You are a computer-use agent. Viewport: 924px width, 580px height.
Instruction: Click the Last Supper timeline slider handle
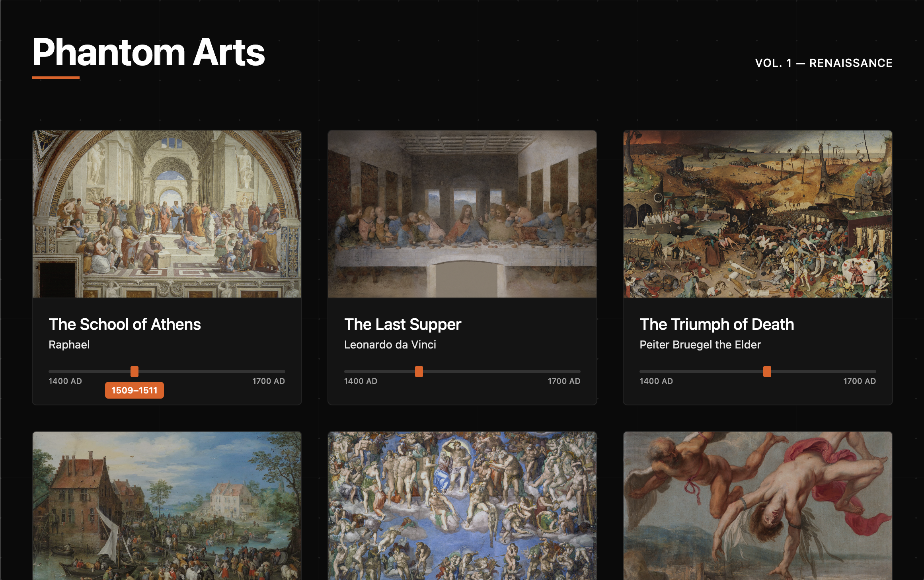tap(419, 372)
